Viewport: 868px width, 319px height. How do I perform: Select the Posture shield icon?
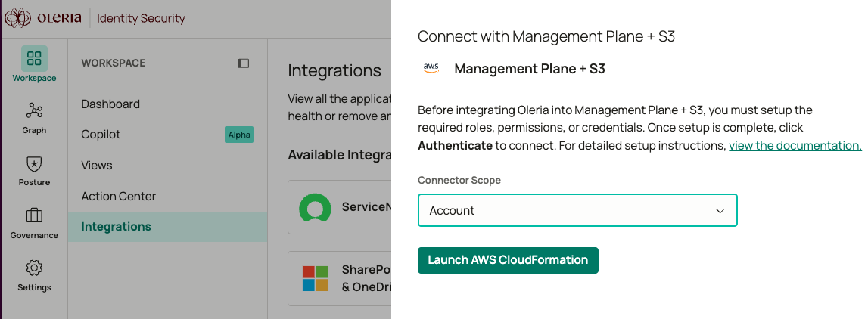tap(34, 163)
